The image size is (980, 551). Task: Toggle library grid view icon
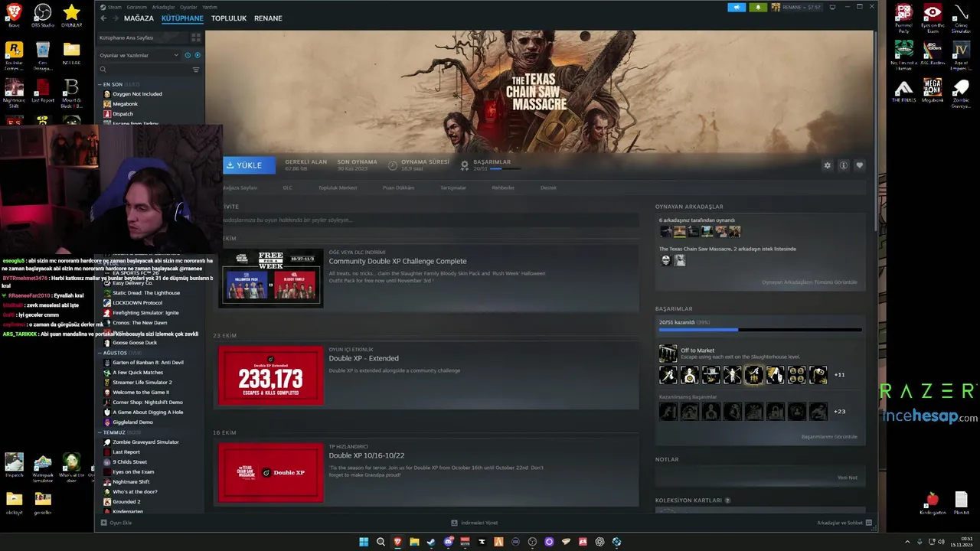[196, 37]
